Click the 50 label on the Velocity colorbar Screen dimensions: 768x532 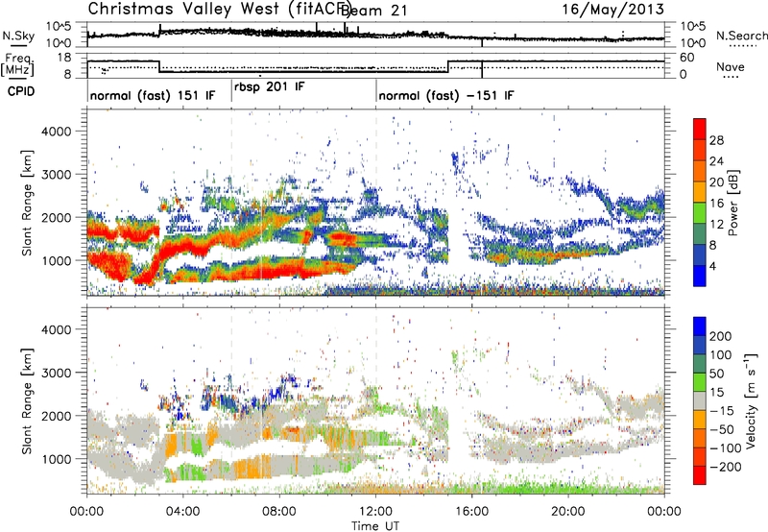tap(716, 374)
